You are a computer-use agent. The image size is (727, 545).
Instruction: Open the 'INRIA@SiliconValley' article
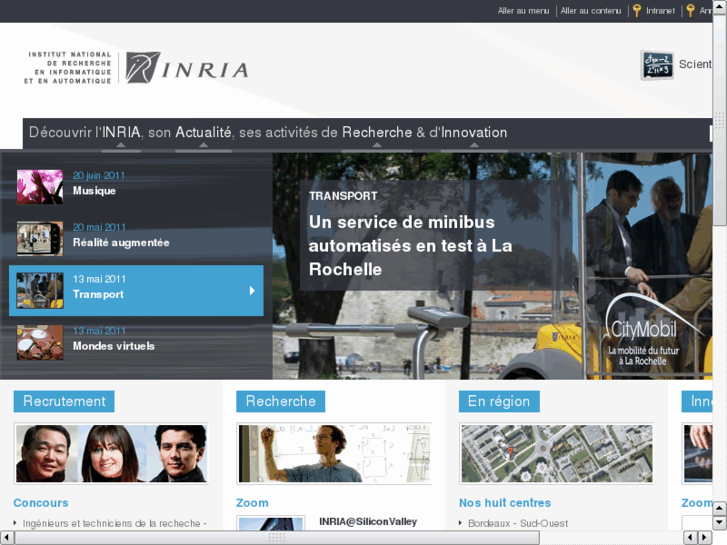(368, 522)
